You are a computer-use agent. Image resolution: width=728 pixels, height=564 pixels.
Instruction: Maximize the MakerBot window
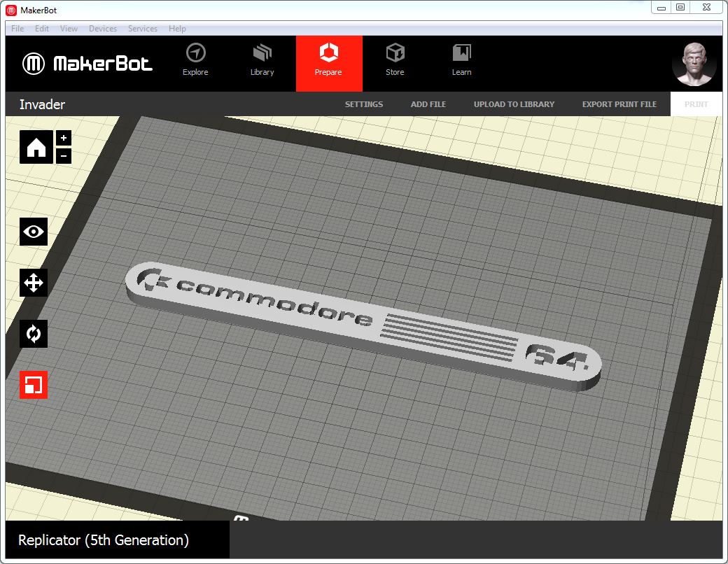pyautogui.click(x=680, y=8)
